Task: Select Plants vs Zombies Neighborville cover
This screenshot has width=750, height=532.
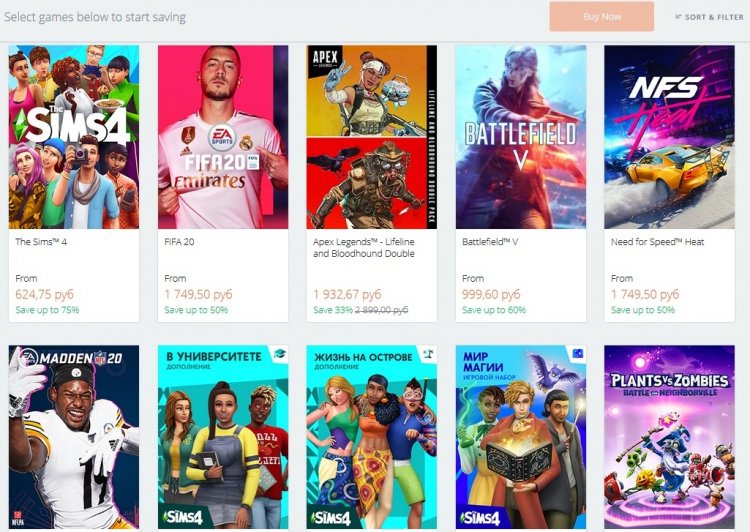Action: pos(669,437)
